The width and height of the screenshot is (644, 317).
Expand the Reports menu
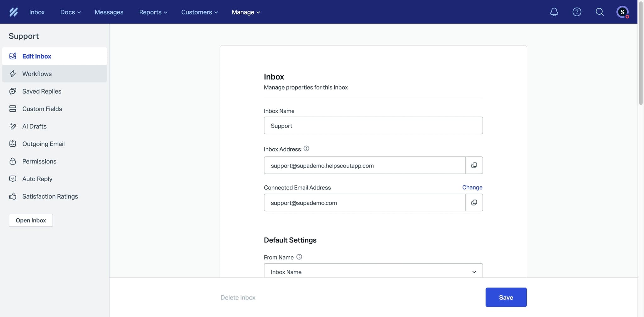[x=153, y=12]
